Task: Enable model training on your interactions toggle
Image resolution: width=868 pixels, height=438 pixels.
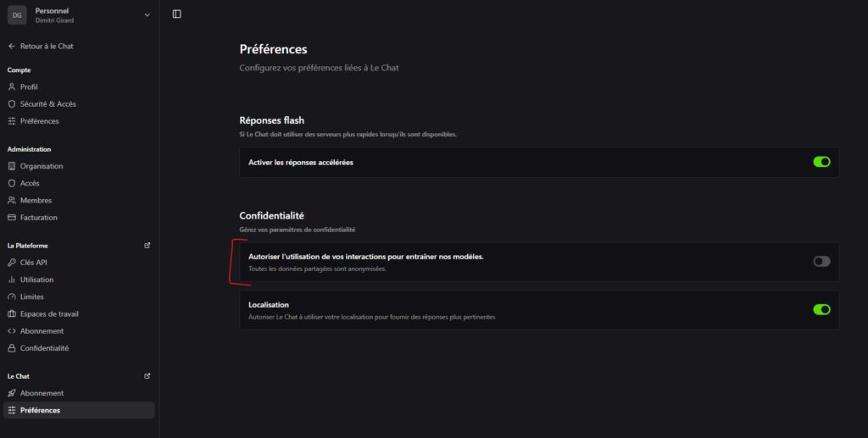Action: tap(821, 262)
